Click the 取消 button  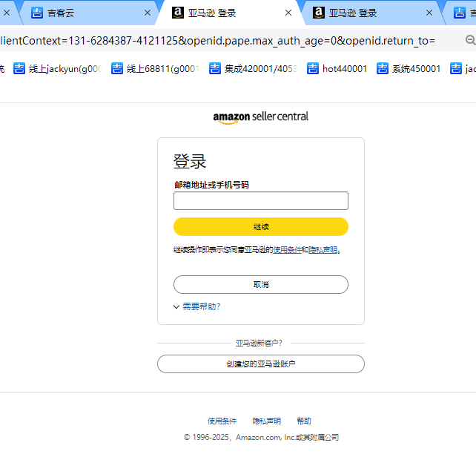point(260,284)
